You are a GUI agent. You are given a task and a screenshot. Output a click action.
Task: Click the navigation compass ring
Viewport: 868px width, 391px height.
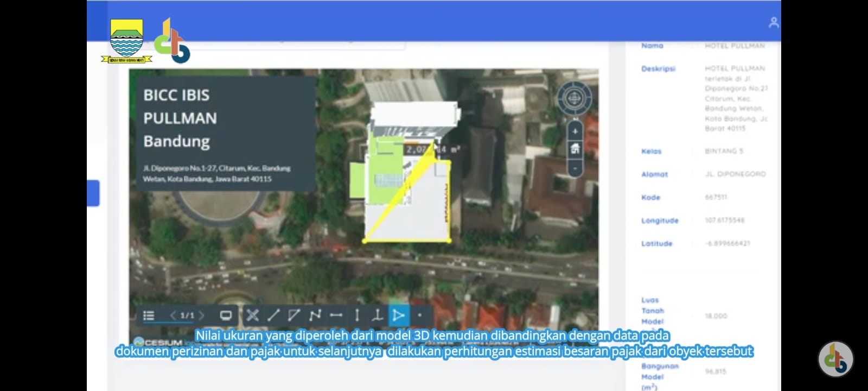click(574, 98)
